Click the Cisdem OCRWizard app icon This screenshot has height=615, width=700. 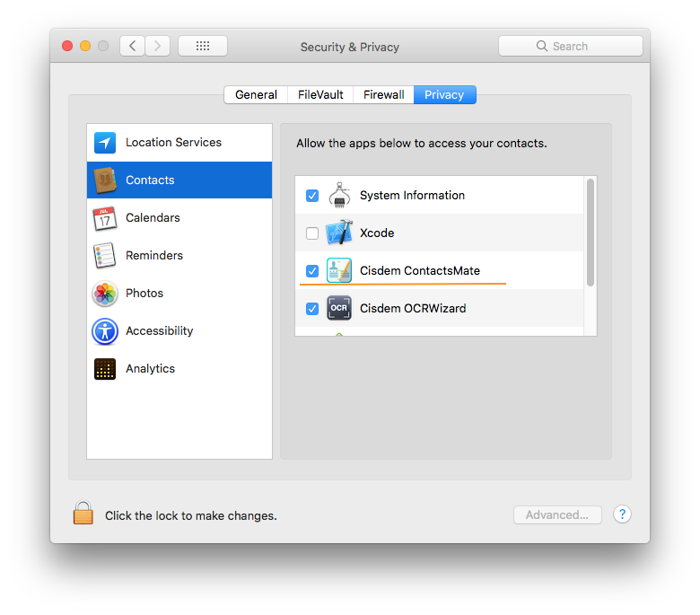coord(339,308)
